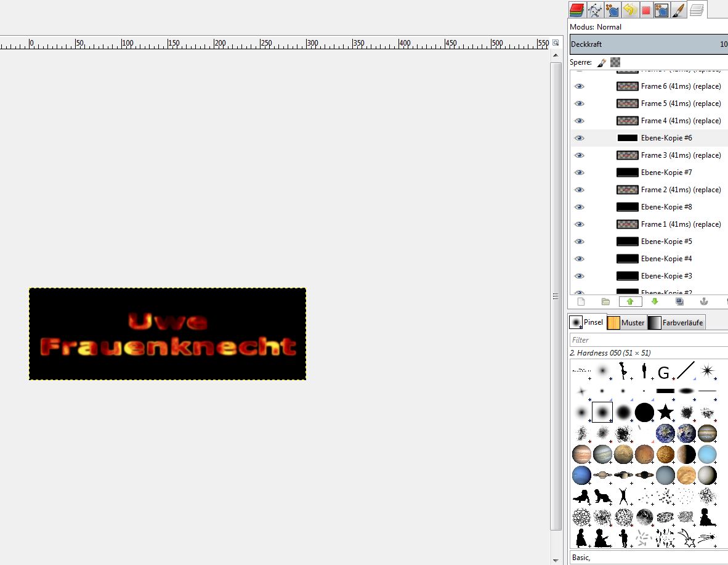This screenshot has width=728, height=565.
Task: Toggle visibility of the Ebene-Kopie #7 layer
Action: click(x=579, y=173)
